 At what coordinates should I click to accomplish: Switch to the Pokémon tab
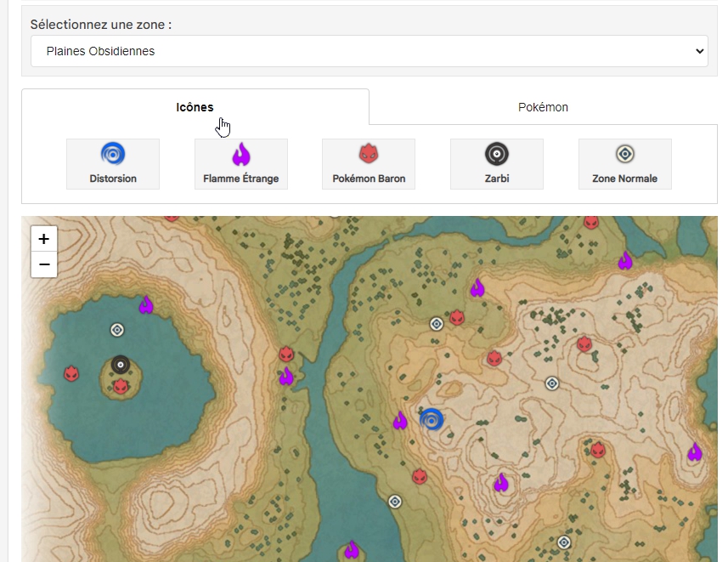(x=543, y=107)
